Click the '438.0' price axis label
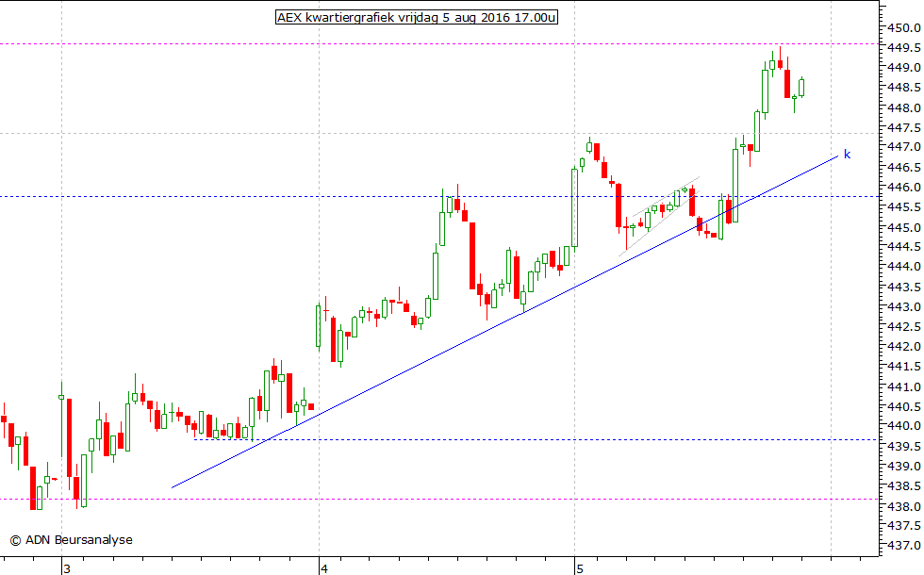Image resolution: width=924 pixels, height=575 pixels. pyautogui.click(x=904, y=506)
